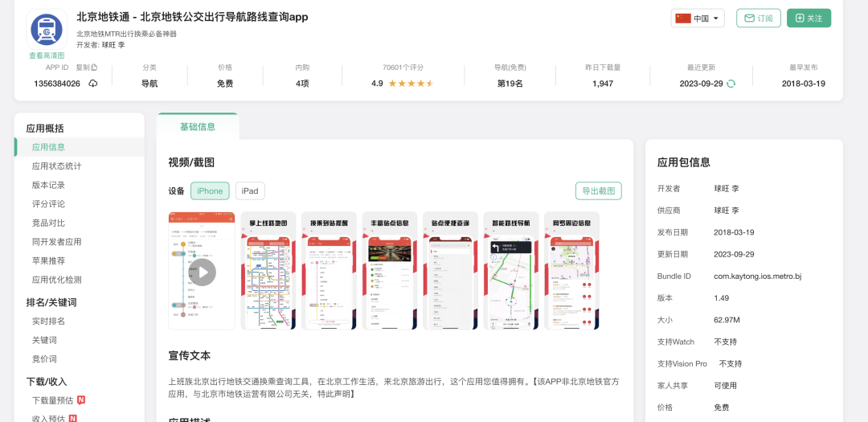Open the country dropdown 中国
The width and height of the screenshot is (868, 422).
pyautogui.click(x=698, y=18)
